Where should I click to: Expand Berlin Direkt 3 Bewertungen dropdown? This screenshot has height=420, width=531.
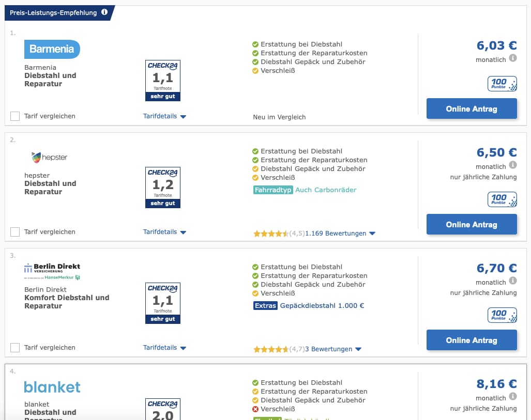coord(333,349)
